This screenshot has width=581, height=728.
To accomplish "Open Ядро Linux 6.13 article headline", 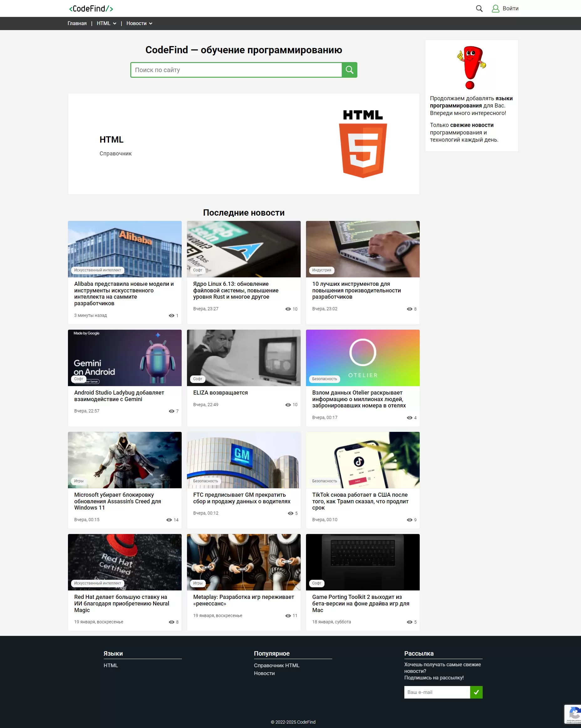I will [x=236, y=291].
